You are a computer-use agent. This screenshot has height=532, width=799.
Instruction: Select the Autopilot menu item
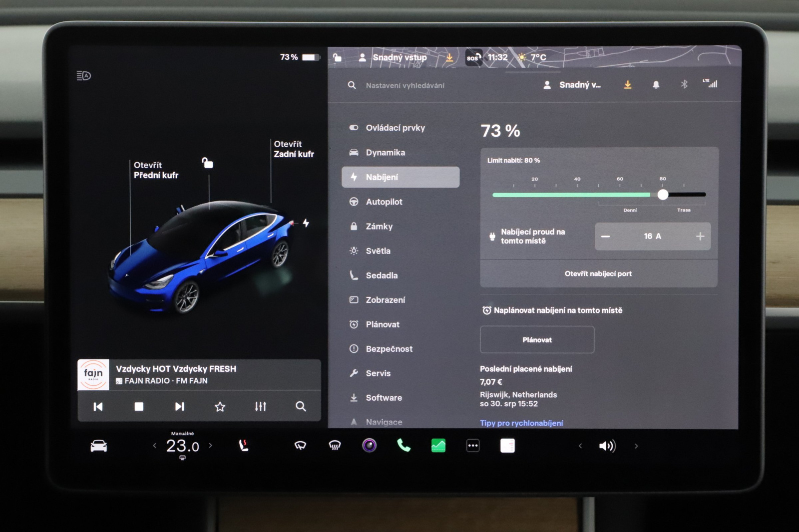[384, 202]
